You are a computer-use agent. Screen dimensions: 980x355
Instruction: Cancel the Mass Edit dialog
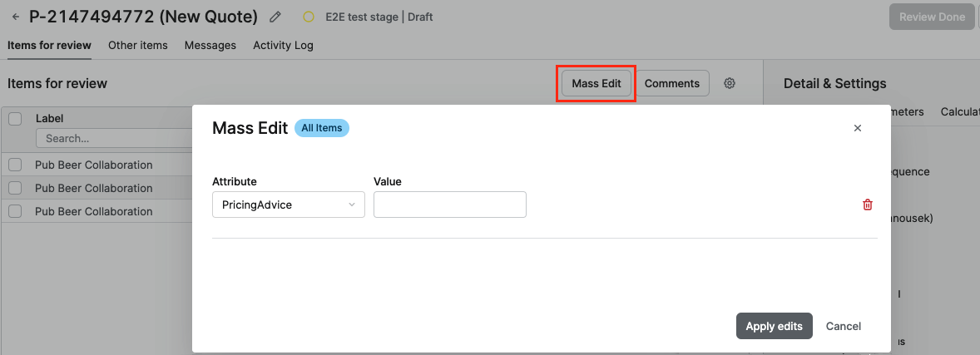(844, 326)
